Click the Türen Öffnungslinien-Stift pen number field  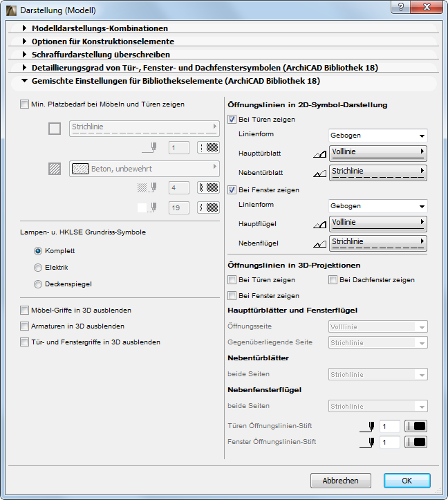390,426
